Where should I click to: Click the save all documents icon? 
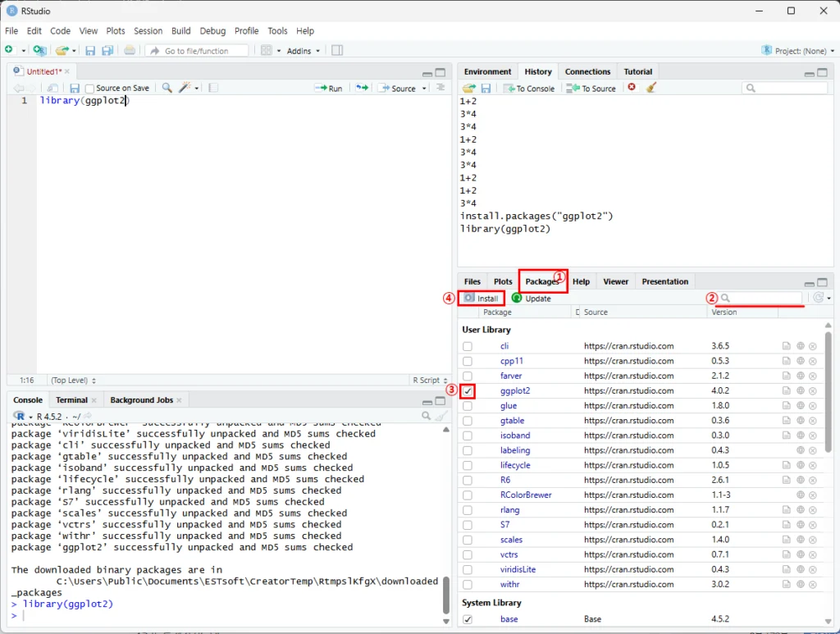coord(106,51)
